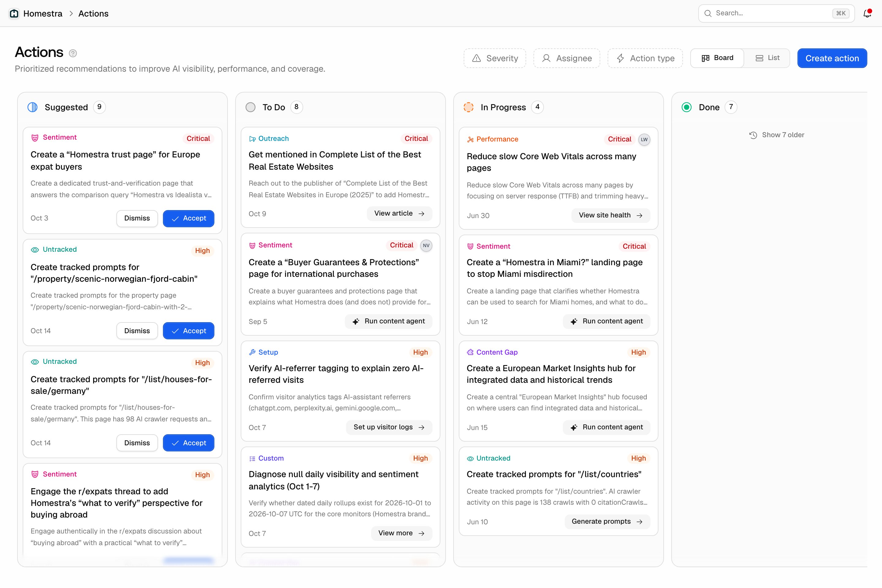
Task: Click the To Do column circle icon
Action: click(251, 107)
